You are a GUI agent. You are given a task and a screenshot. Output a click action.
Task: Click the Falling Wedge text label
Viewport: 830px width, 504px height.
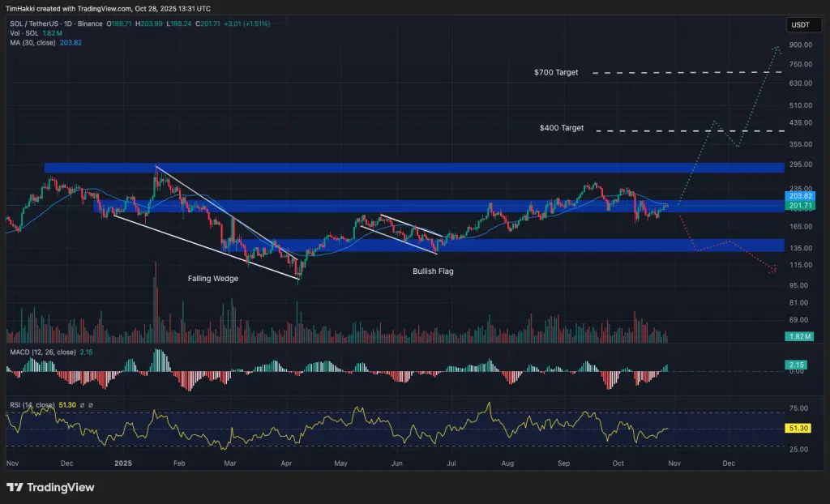pyautogui.click(x=213, y=279)
